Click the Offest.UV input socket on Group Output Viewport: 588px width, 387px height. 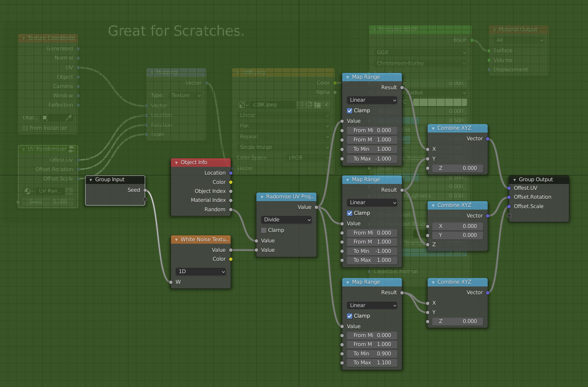509,188
